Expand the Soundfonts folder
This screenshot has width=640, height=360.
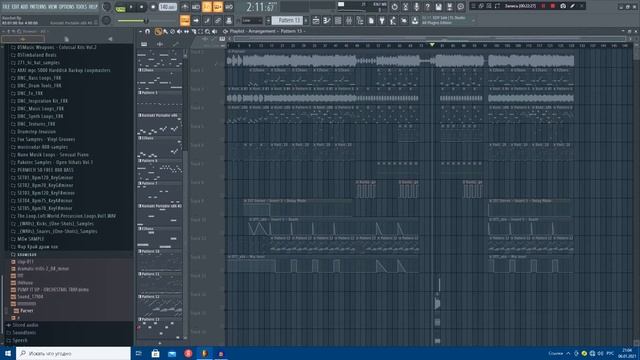24,333
